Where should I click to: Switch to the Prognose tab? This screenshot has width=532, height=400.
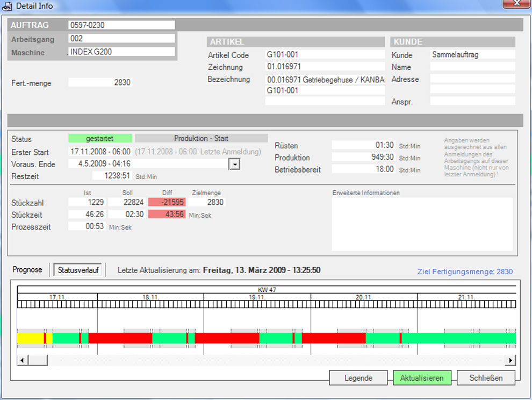(27, 269)
